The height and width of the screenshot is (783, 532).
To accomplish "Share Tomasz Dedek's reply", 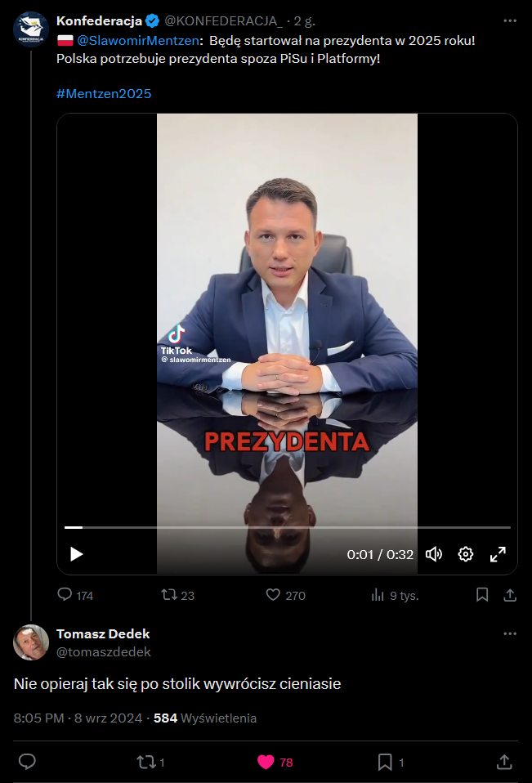I will coord(504,762).
